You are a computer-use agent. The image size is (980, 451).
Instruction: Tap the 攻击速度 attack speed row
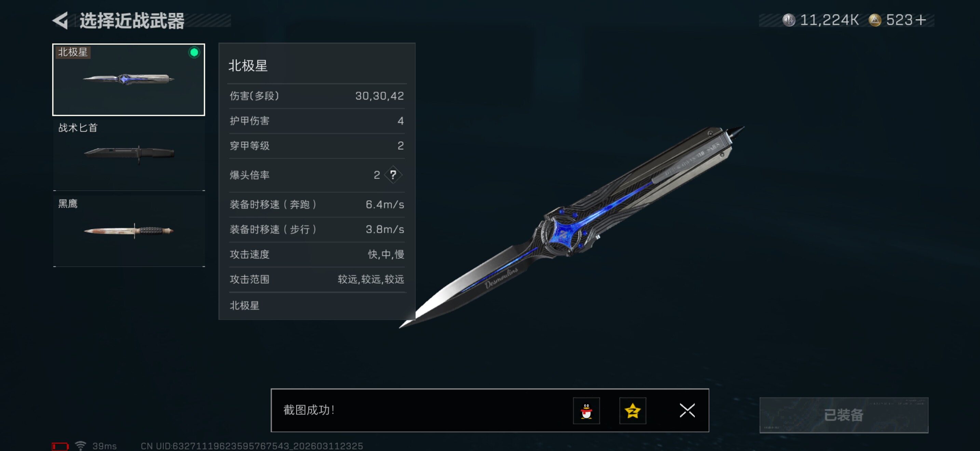(x=316, y=255)
